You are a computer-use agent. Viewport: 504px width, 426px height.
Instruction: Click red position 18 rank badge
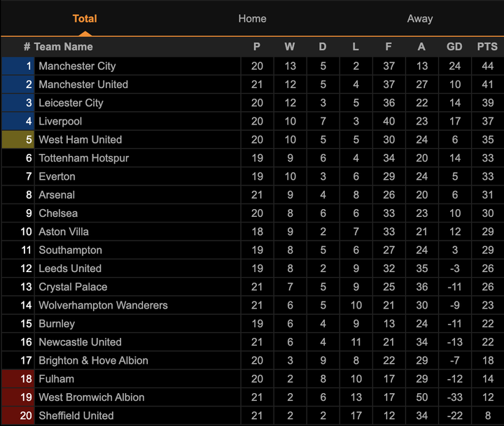18,378
